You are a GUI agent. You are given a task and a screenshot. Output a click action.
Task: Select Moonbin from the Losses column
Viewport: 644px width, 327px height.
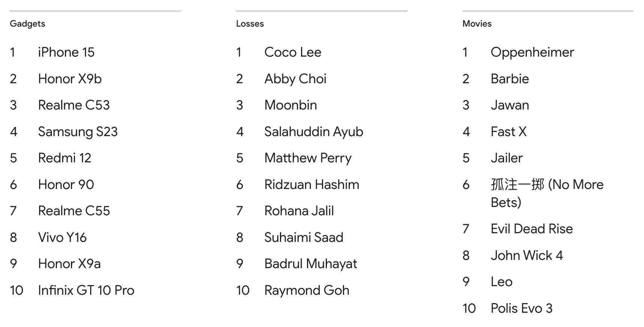(x=290, y=105)
